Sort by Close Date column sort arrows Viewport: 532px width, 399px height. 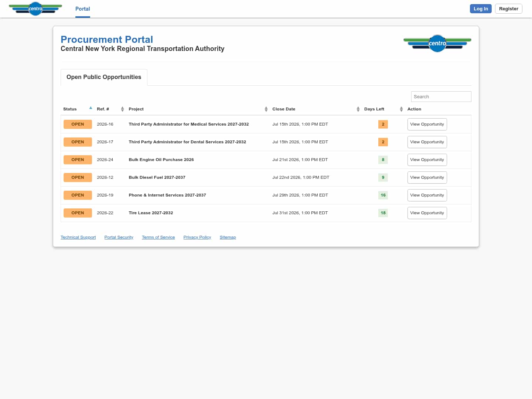click(358, 109)
